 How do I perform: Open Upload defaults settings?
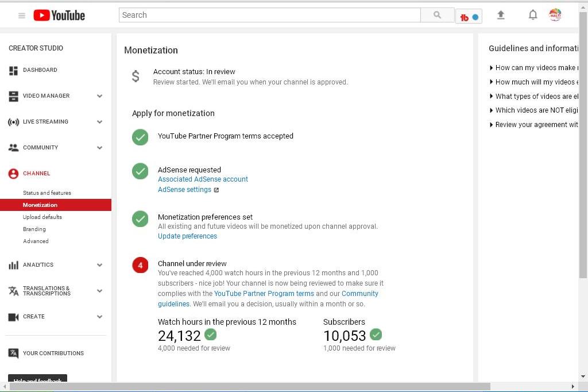tap(42, 217)
